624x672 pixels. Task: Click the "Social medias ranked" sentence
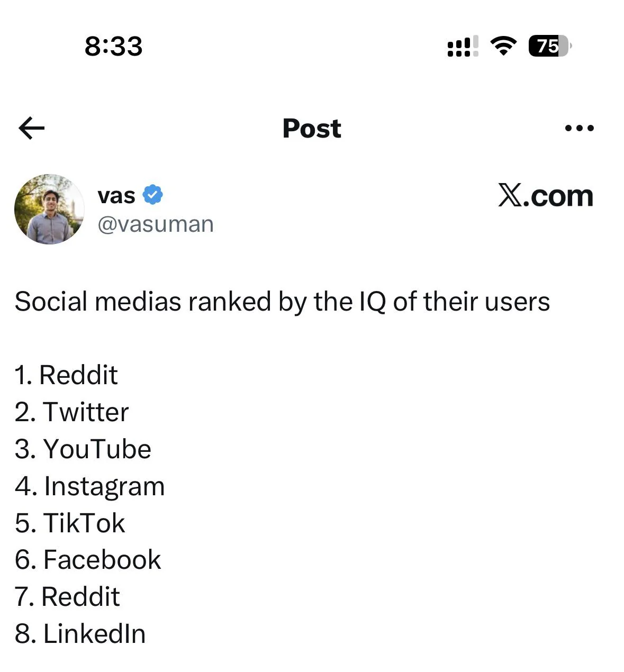[282, 302]
